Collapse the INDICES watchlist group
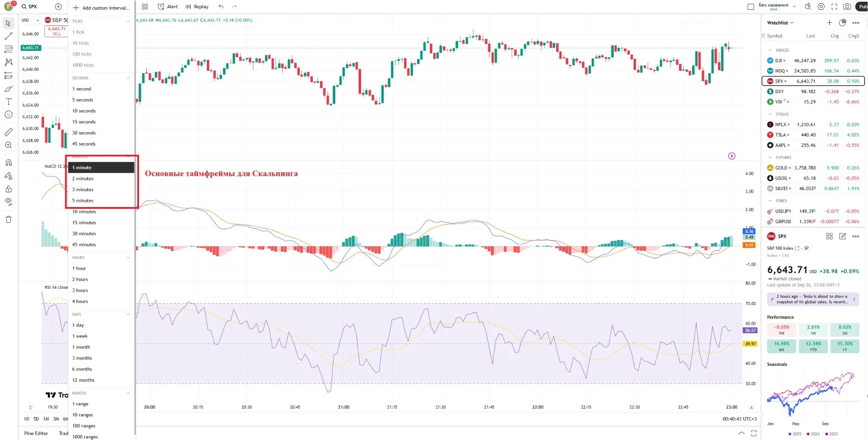Image resolution: width=868 pixels, height=440 pixels. [770, 50]
